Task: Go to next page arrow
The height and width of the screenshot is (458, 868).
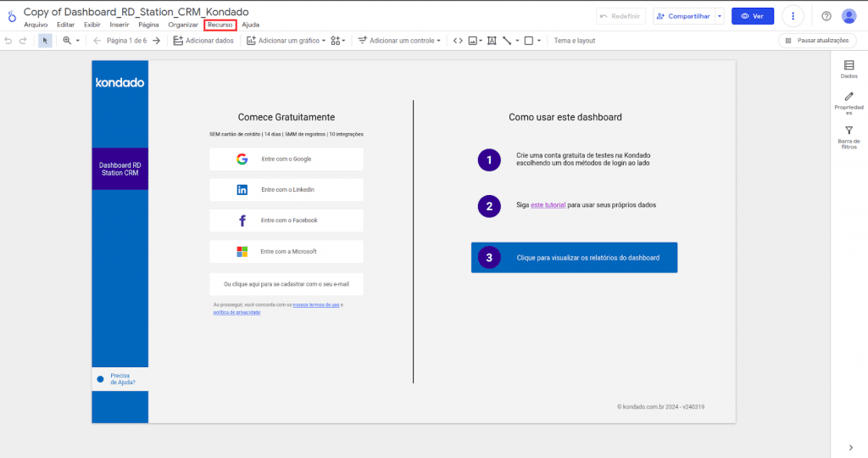Action: pos(156,41)
